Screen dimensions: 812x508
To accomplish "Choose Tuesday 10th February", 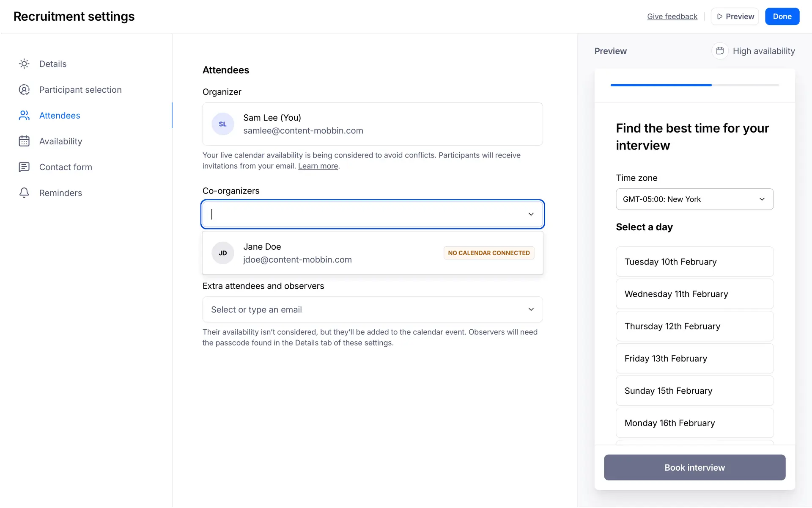I will coord(694,262).
